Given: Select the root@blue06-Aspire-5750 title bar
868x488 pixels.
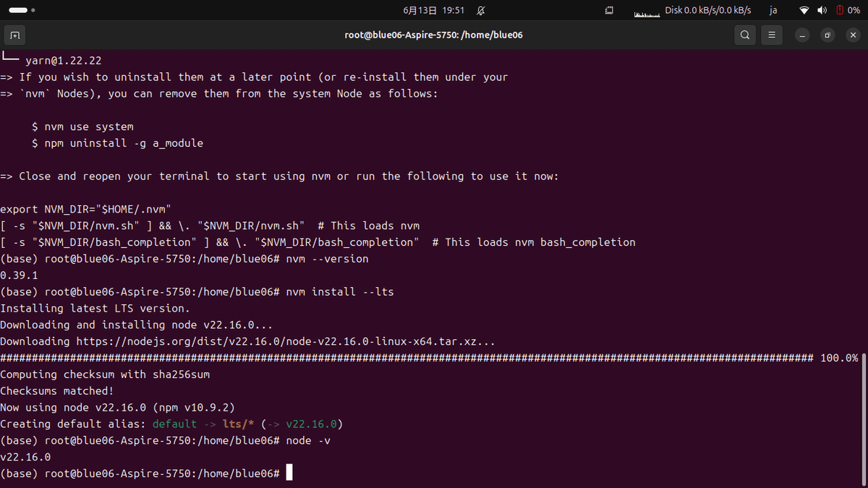Looking at the screenshot, I should [x=433, y=35].
